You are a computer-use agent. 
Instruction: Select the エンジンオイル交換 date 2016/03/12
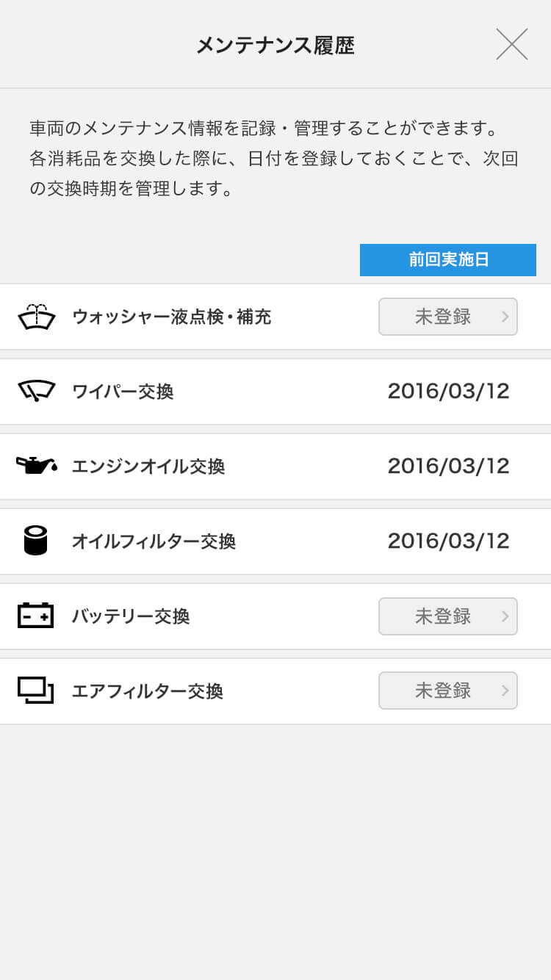point(448,466)
